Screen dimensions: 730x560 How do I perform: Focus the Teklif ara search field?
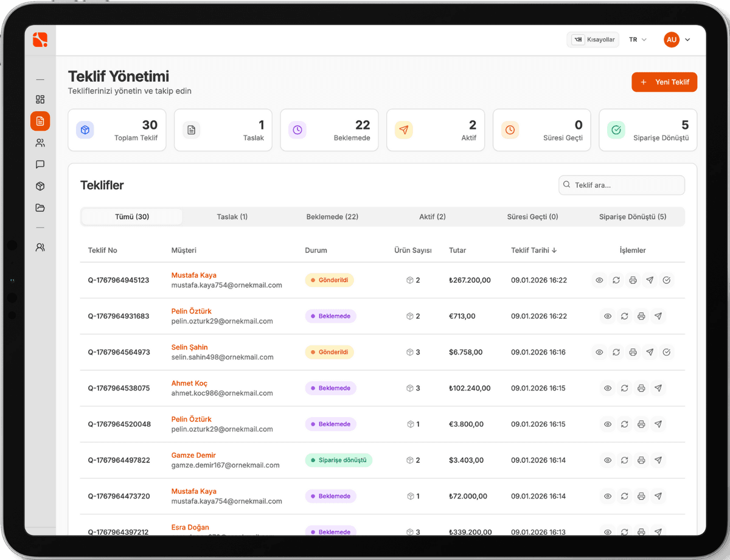(x=622, y=185)
